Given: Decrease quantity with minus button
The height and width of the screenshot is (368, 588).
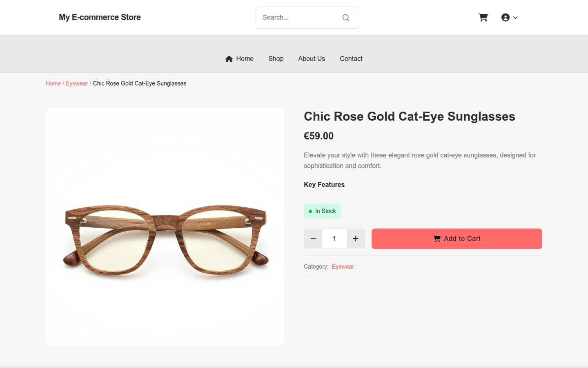Looking at the screenshot, I should (x=313, y=239).
